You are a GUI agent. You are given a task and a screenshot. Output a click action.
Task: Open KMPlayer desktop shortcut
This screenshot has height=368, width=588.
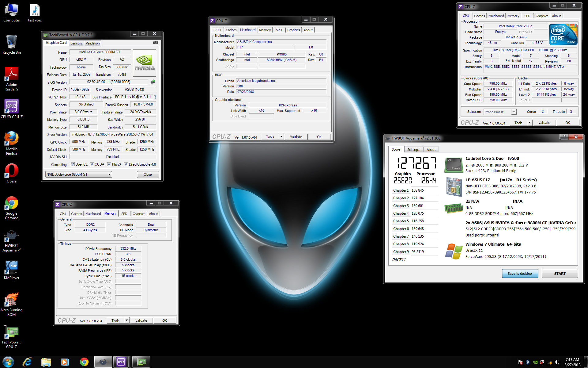pos(12,270)
